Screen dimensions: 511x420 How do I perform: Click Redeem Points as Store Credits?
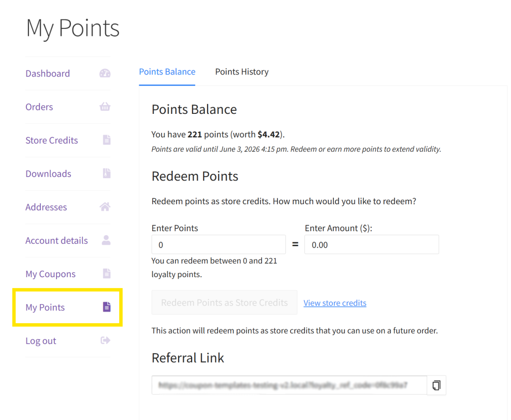tap(224, 302)
